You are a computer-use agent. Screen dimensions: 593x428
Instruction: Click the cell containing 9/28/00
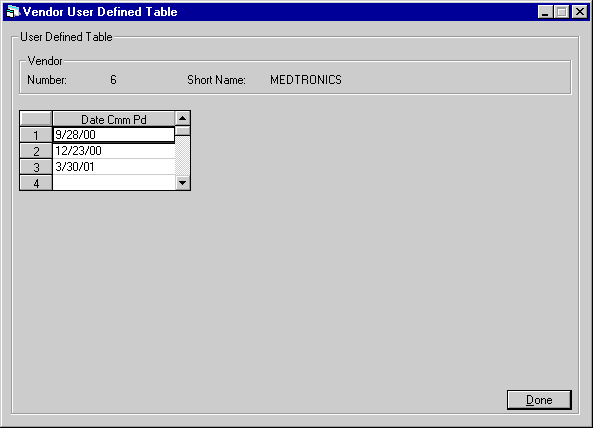pos(114,135)
